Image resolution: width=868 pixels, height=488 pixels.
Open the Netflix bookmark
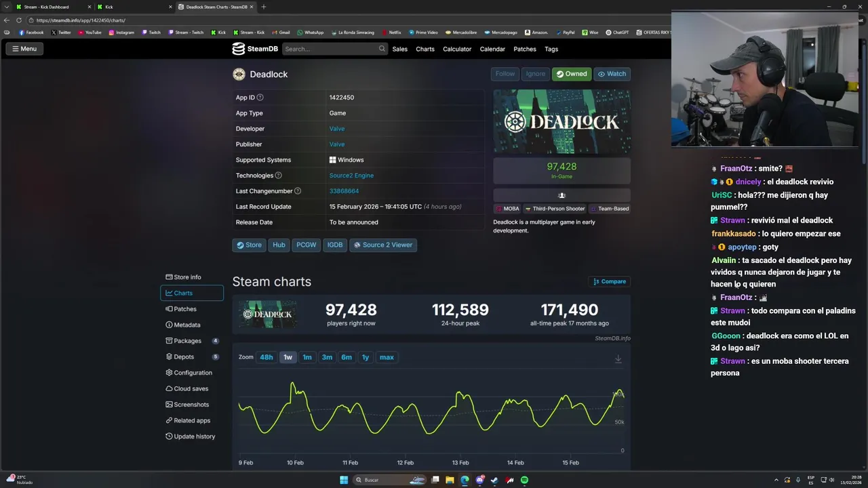pyautogui.click(x=391, y=33)
